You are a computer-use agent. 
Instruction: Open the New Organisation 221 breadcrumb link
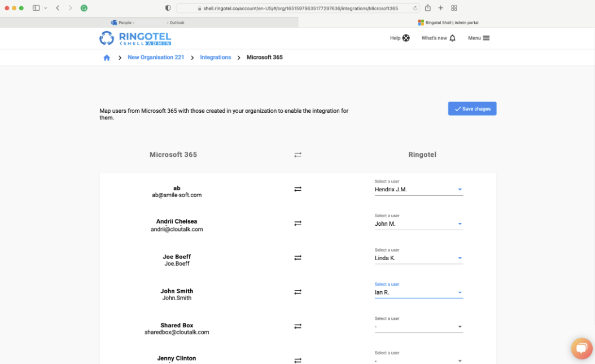[x=156, y=57]
